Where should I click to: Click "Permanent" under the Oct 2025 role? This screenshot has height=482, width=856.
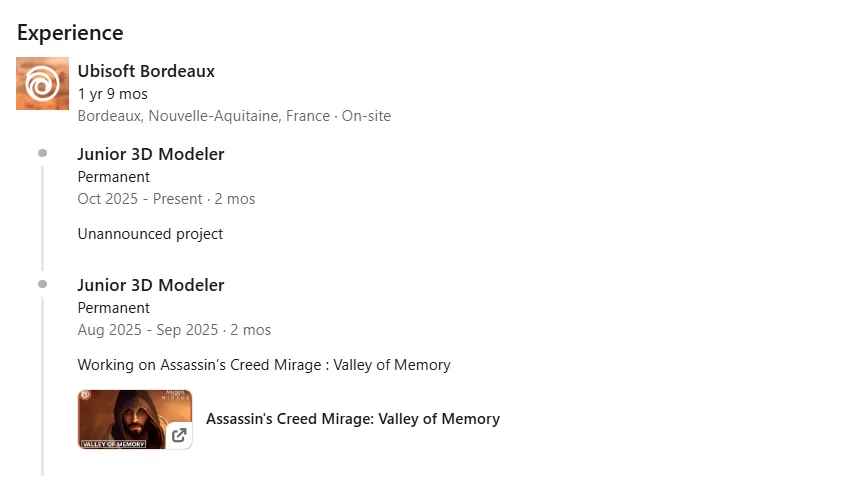tap(113, 177)
